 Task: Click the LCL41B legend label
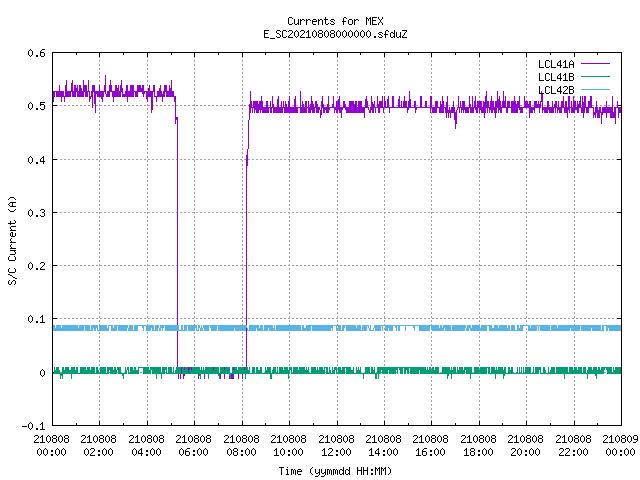(x=556, y=77)
